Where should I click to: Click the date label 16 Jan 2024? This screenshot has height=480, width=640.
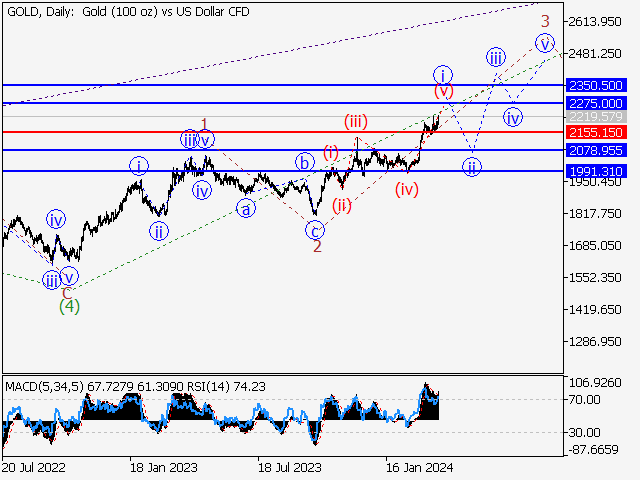(420, 467)
